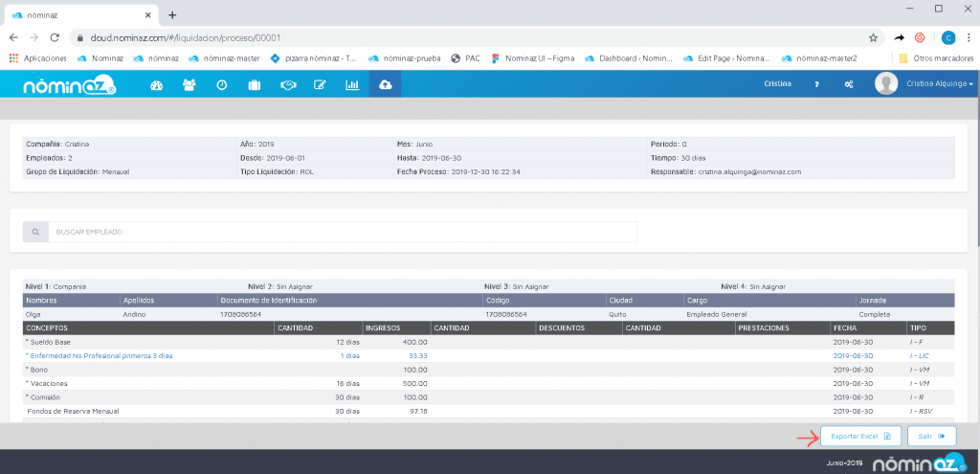Reload the page with refresh icon

point(55,37)
